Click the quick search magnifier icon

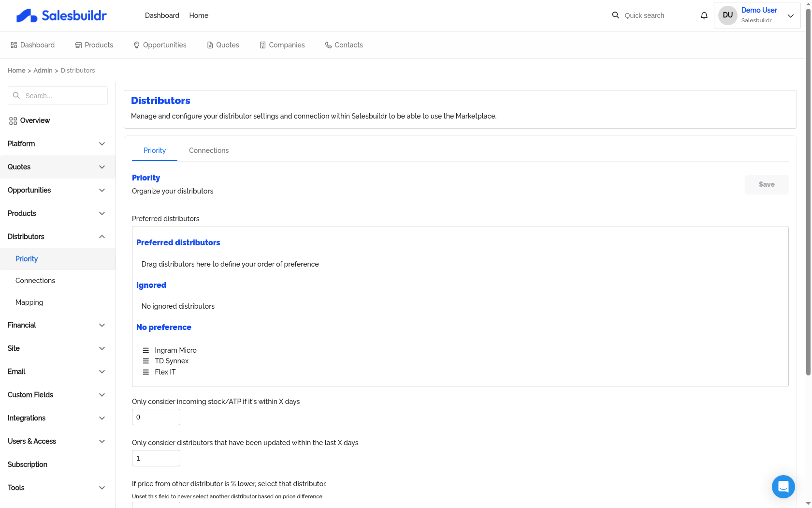615,15
